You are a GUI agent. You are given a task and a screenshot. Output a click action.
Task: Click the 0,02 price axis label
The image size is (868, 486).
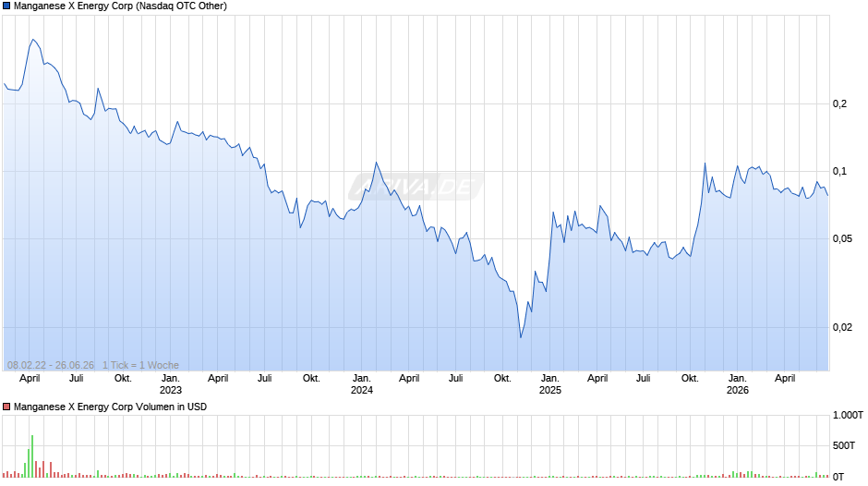tap(842, 327)
